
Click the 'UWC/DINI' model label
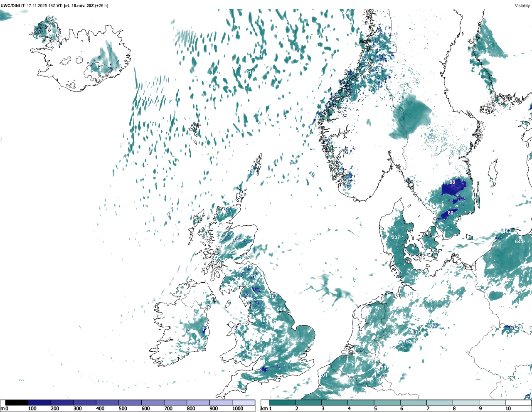pyautogui.click(x=10, y=5)
